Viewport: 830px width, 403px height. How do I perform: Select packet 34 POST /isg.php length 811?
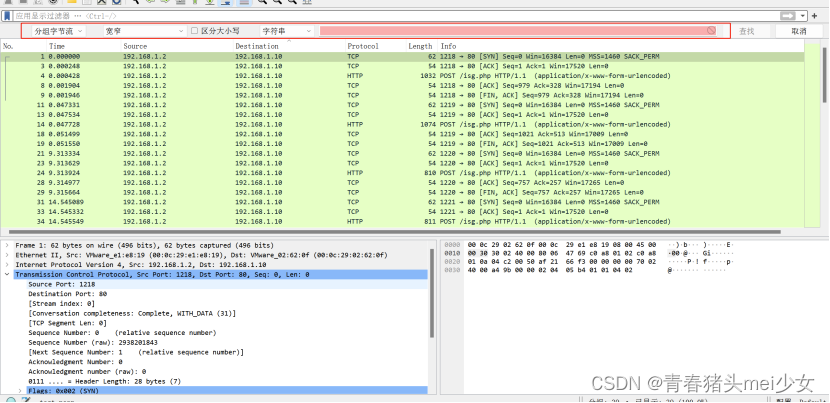(402, 221)
